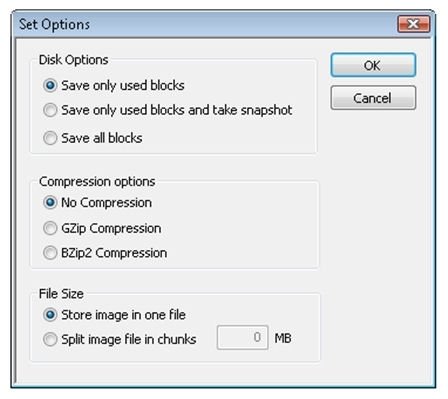This screenshot has width=448, height=399.
Task: Click the radio circle beside Save all blocks
Action: pyautogui.click(x=50, y=138)
